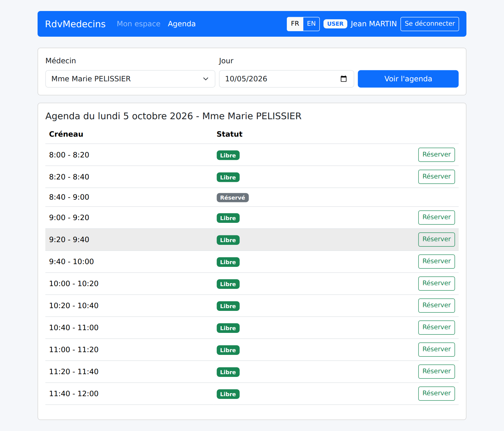Click the Se déconnecter button
Viewport: 504px width, 431px height.
429,24
